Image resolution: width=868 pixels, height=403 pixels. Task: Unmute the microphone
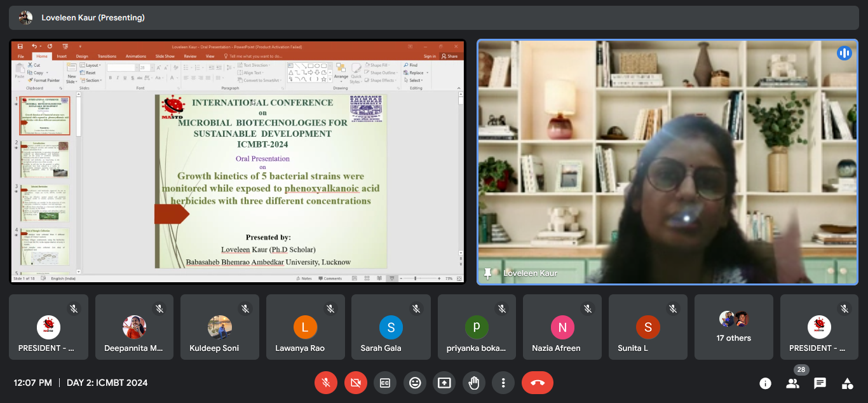click(325, 383)
